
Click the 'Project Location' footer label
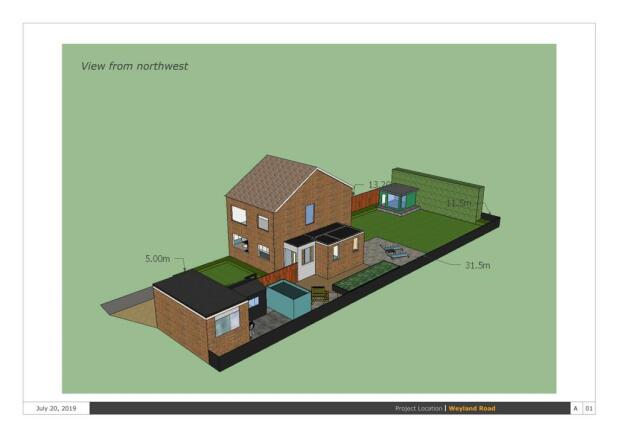(419, 409)
